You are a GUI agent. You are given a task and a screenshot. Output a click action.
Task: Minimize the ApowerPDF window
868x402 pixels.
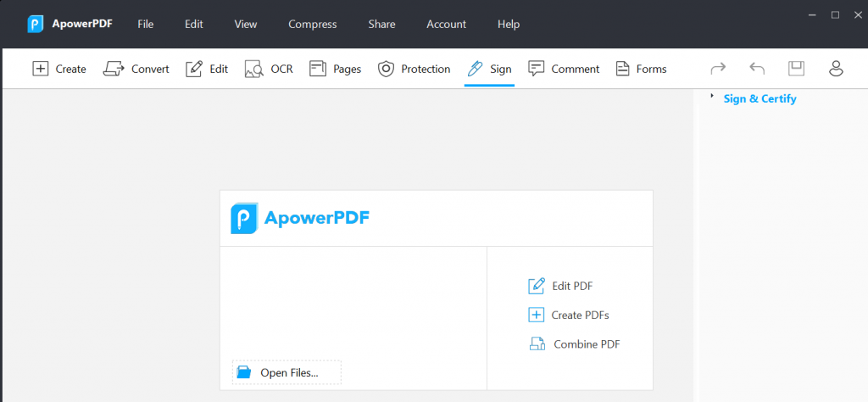(x=812, y=15)
